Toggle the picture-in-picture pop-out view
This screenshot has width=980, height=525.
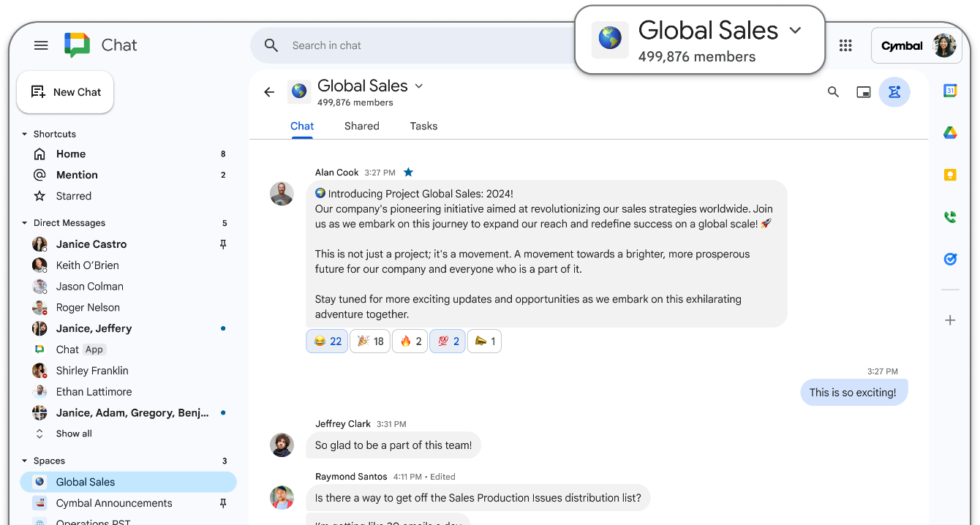(864, 92)
